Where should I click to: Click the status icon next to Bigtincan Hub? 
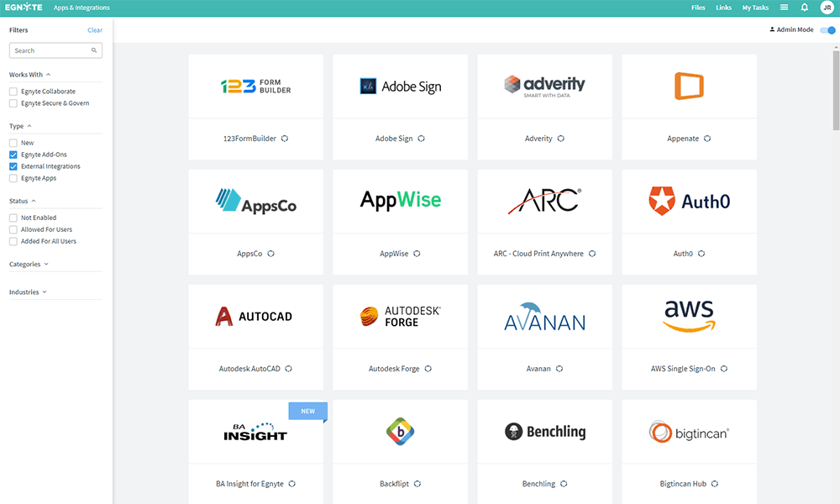click(x=715, y=484)
